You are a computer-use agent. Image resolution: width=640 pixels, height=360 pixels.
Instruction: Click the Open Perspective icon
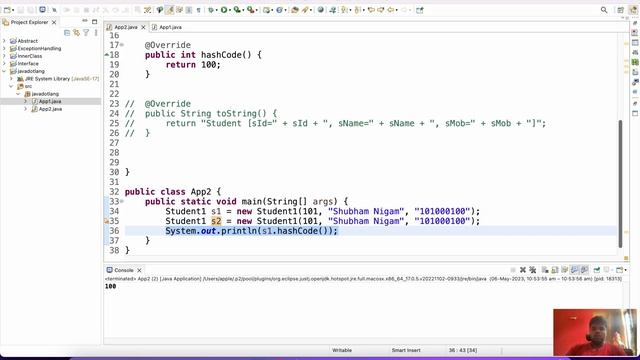[620, 10]
